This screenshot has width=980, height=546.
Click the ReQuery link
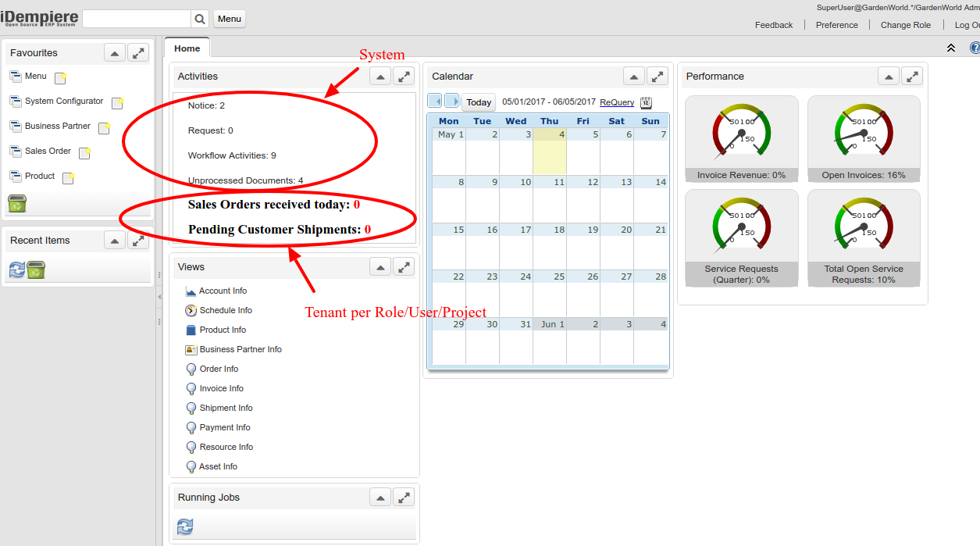617,102
